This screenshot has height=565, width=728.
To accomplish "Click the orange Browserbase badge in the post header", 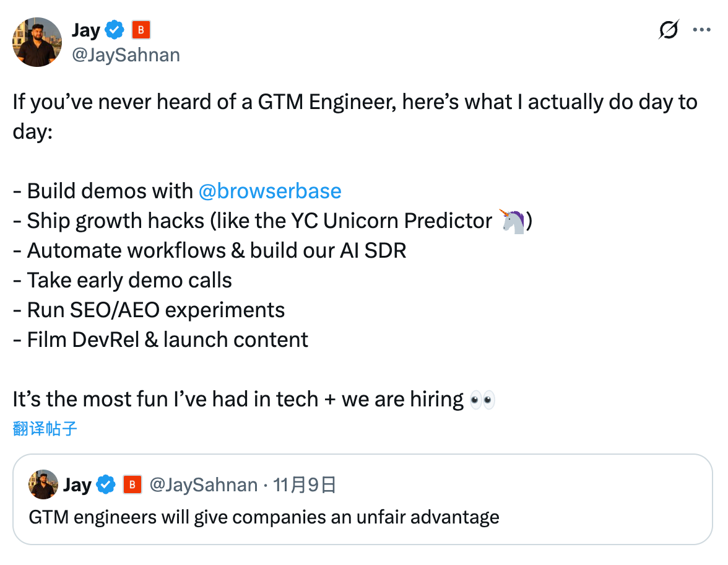I will coord(142,30).
